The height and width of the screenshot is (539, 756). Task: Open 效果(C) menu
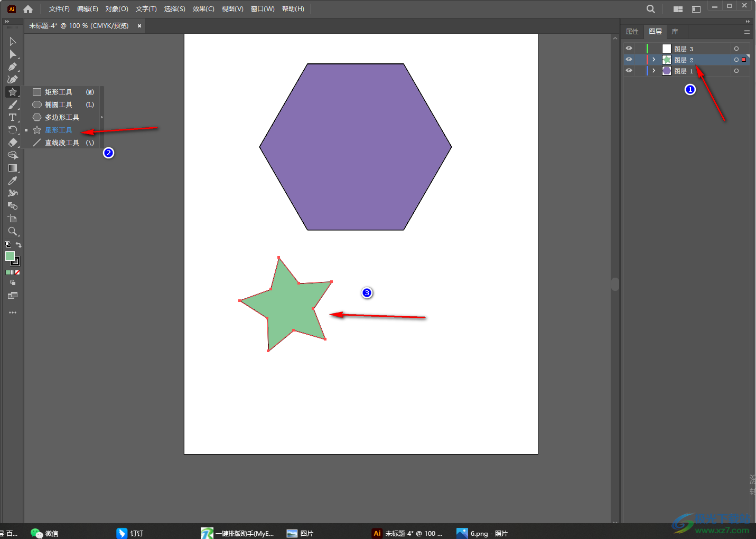point(203,9)
